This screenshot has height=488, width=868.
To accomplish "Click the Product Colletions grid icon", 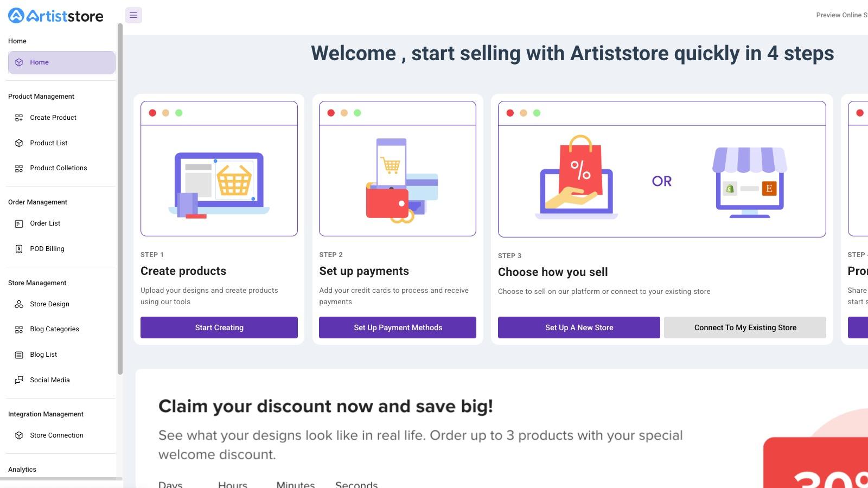I will click(19, 169).
